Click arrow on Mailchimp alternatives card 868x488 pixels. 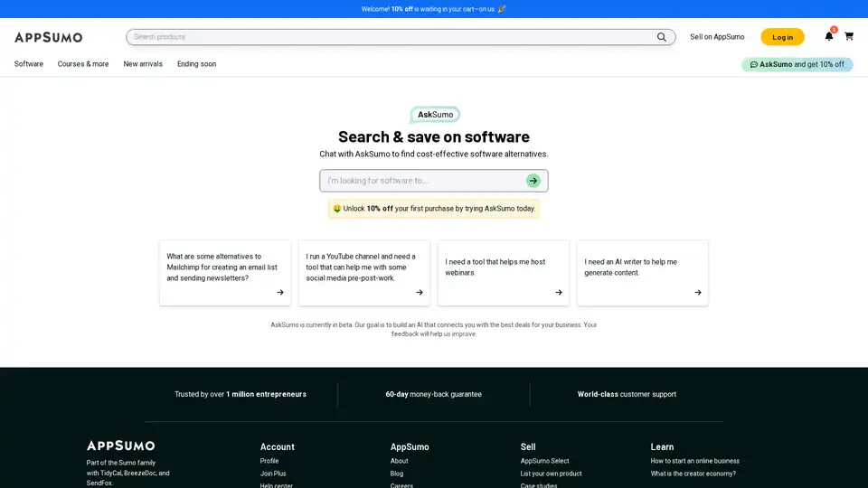pyautogui.click(x=280, y=292)
